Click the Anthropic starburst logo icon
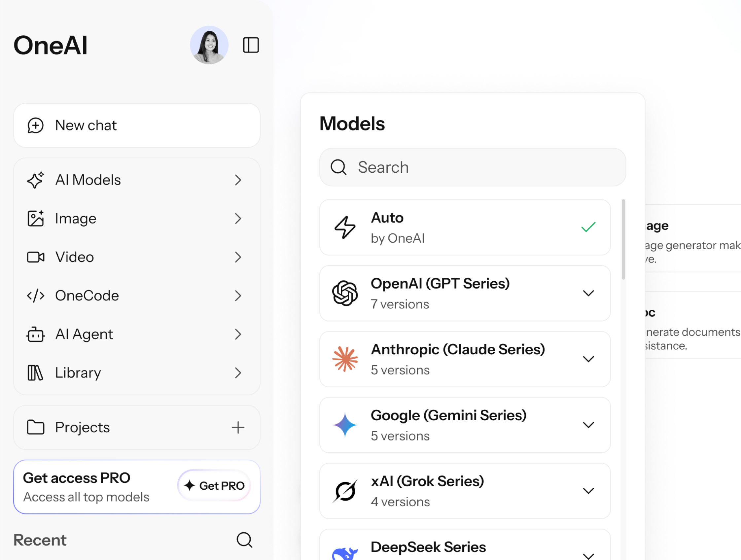Viewport: 741px width, 560px height. tap(345, 359)
